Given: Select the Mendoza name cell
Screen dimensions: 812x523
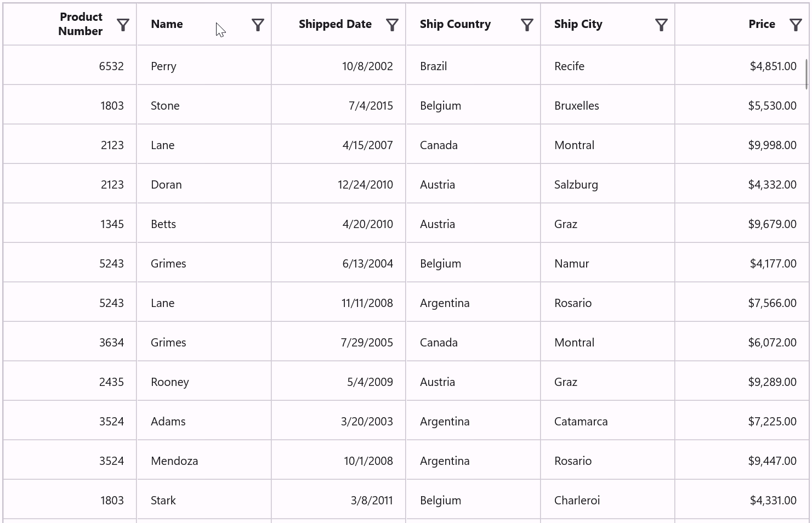Looking at the screenshot, I should (174, 461).
